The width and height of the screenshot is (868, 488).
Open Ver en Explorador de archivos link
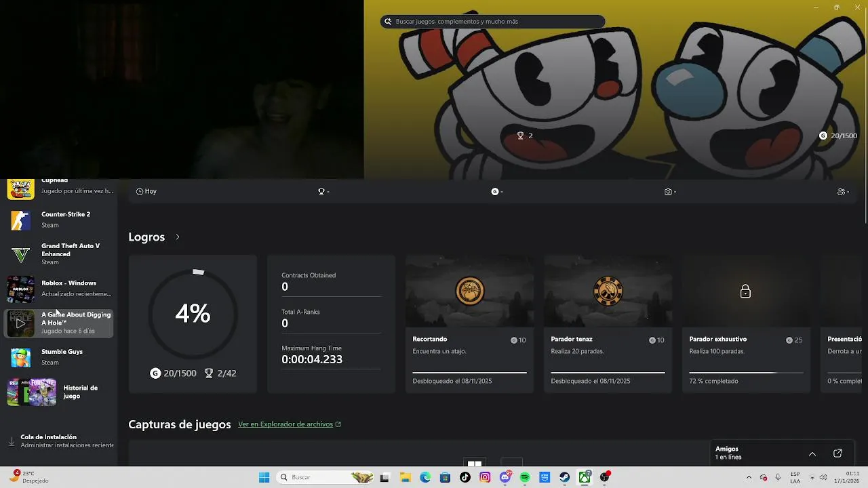point(290,424)
